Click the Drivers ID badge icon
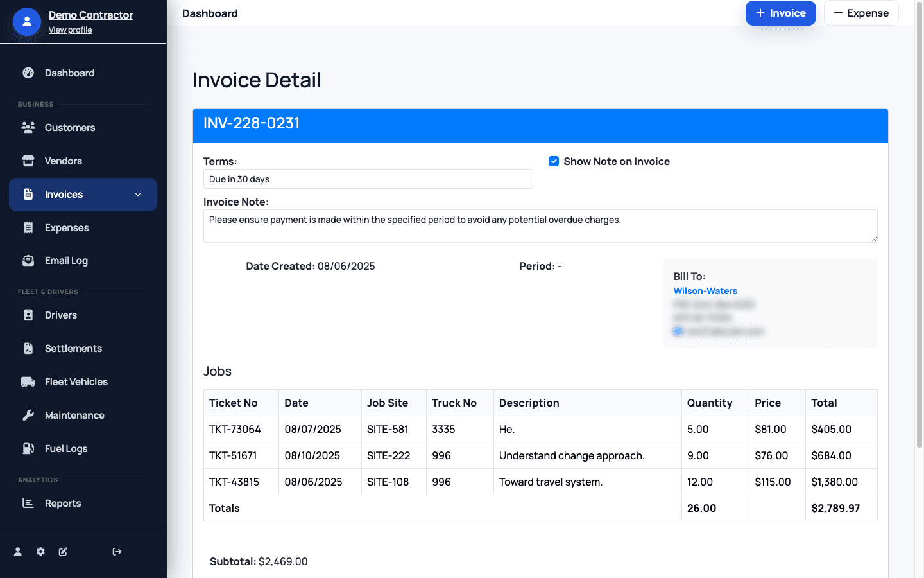 pos(28,315)
